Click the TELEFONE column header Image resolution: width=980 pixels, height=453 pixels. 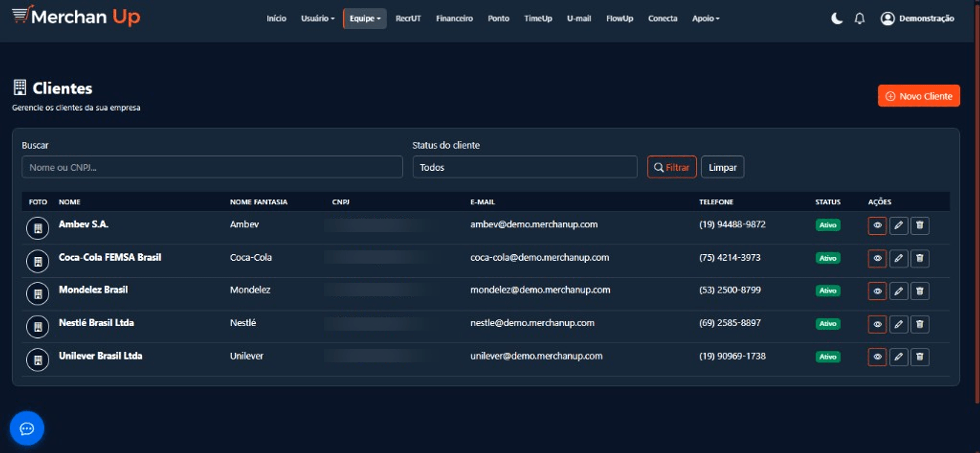tap(716, 202)
